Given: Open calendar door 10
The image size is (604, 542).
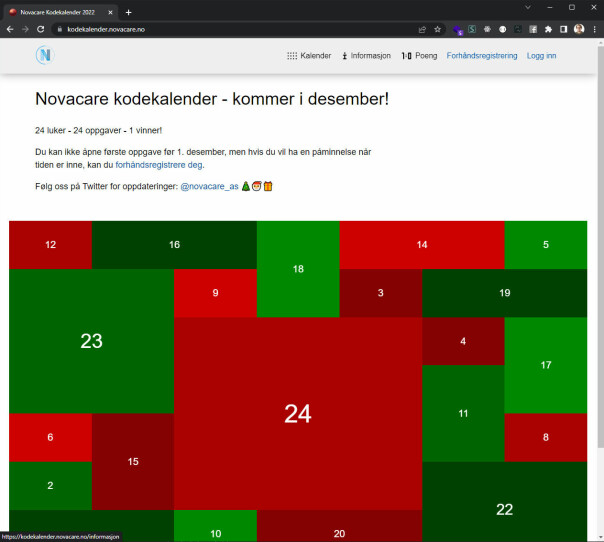Looking at the screenshot, I should point(215,526).
